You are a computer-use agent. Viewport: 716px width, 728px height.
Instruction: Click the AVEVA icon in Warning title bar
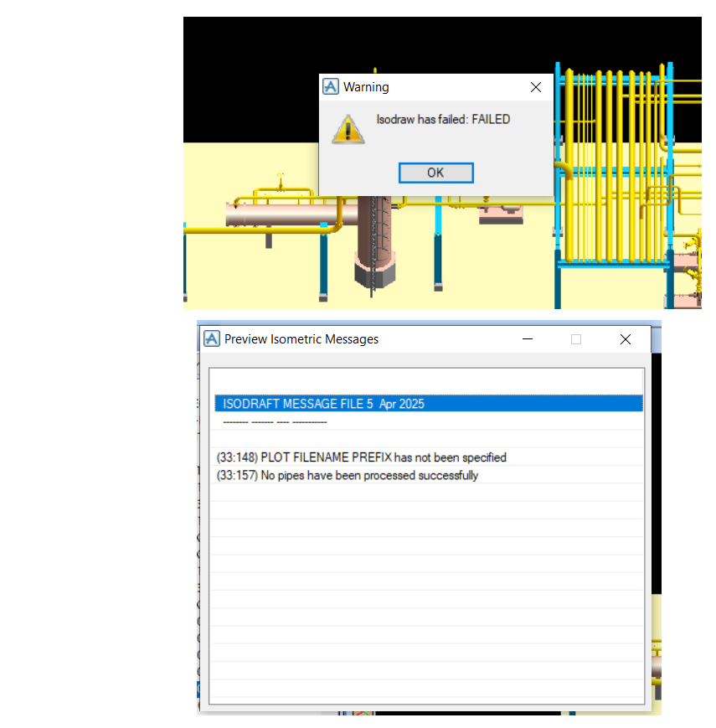331,86
